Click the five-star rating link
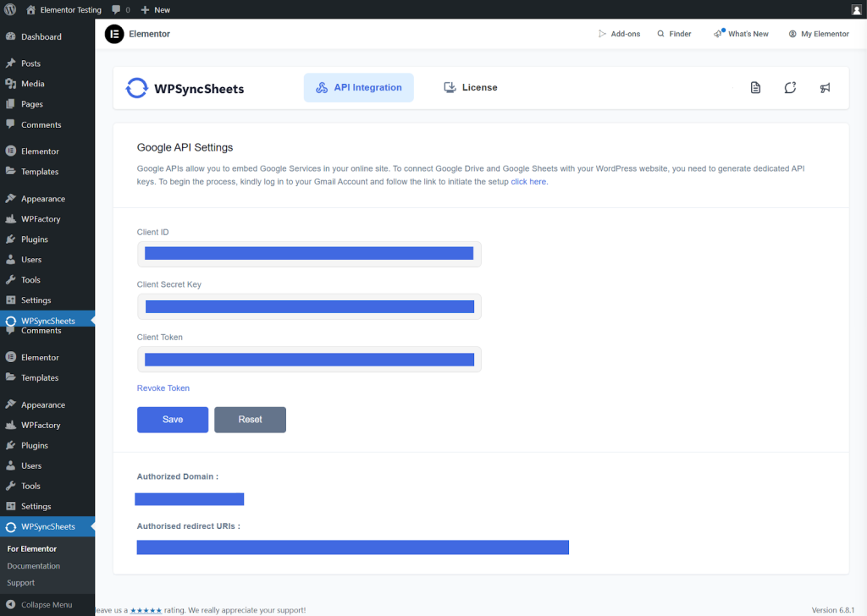 pos(146,610)
